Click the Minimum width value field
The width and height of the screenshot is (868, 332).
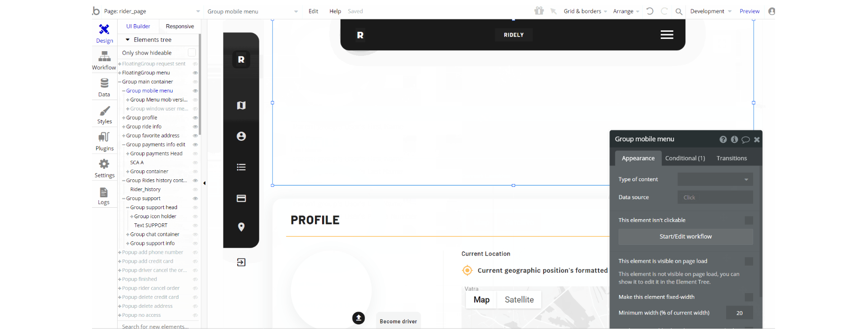coord(739,313)
